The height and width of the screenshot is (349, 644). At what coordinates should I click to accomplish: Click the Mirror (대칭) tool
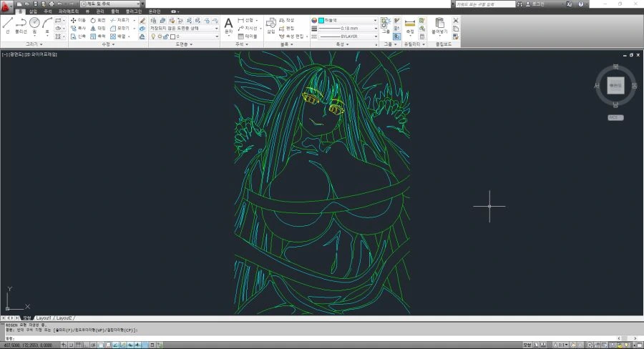[98, 29]
